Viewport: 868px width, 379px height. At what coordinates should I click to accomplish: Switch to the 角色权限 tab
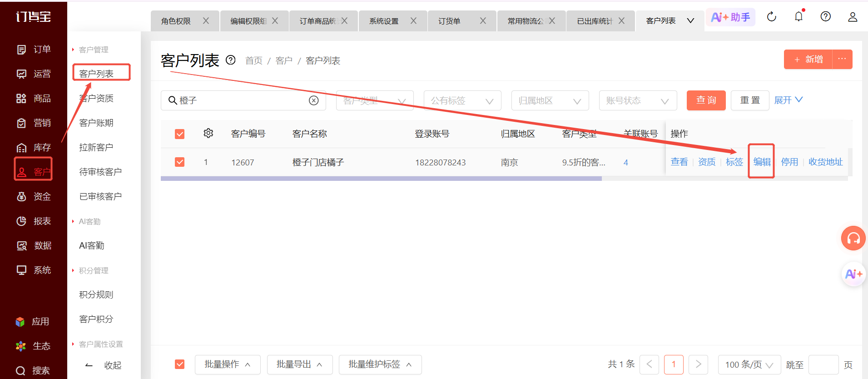coord(176,21)
